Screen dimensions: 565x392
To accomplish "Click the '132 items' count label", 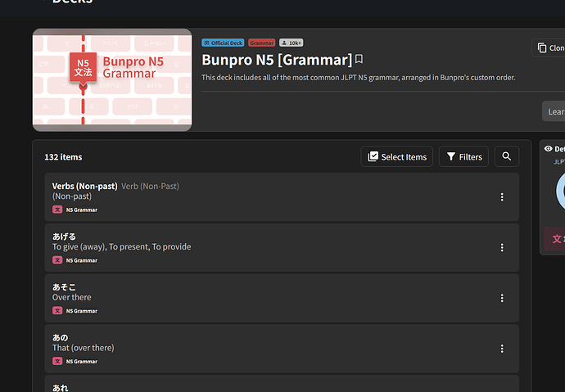I will tap(63, 157).
